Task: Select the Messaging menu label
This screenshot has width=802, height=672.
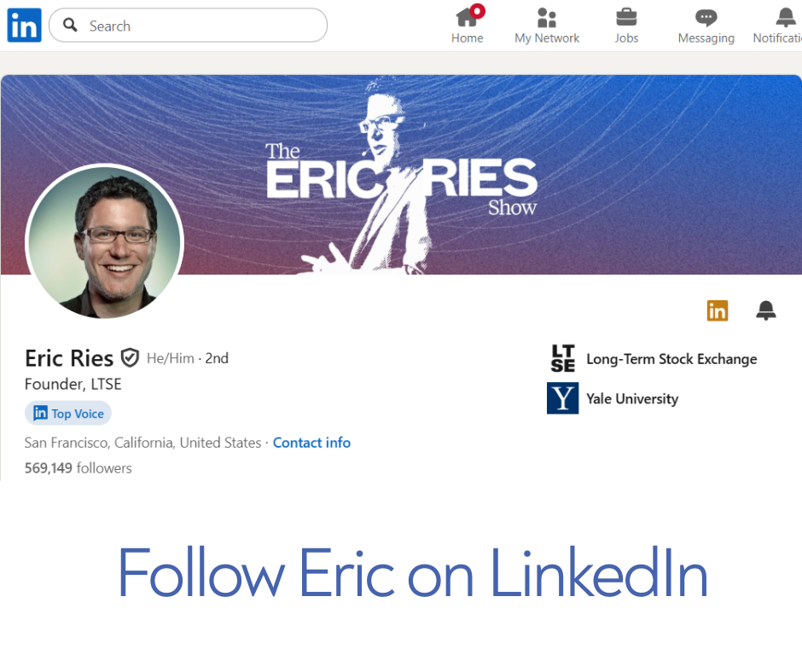Action: coord(706,39)
